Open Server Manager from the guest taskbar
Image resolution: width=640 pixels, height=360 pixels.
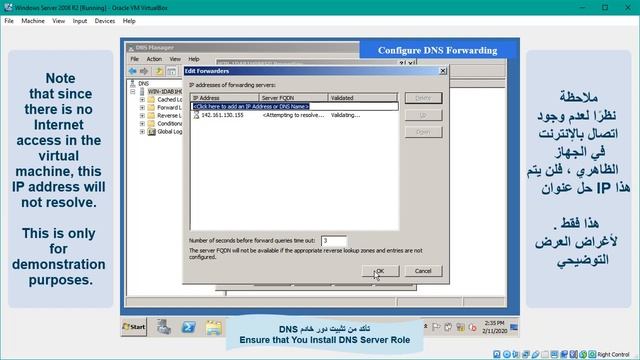[164, 327]
